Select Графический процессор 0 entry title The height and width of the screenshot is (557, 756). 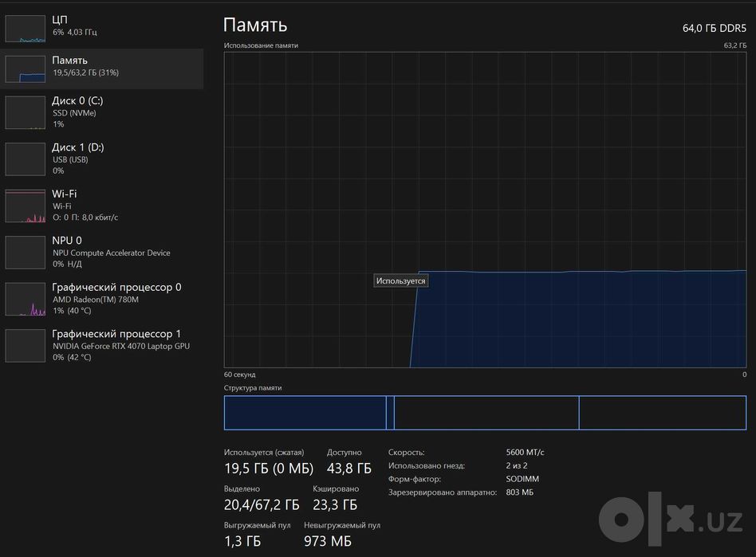pyautogui.click(x=116, y=287)
